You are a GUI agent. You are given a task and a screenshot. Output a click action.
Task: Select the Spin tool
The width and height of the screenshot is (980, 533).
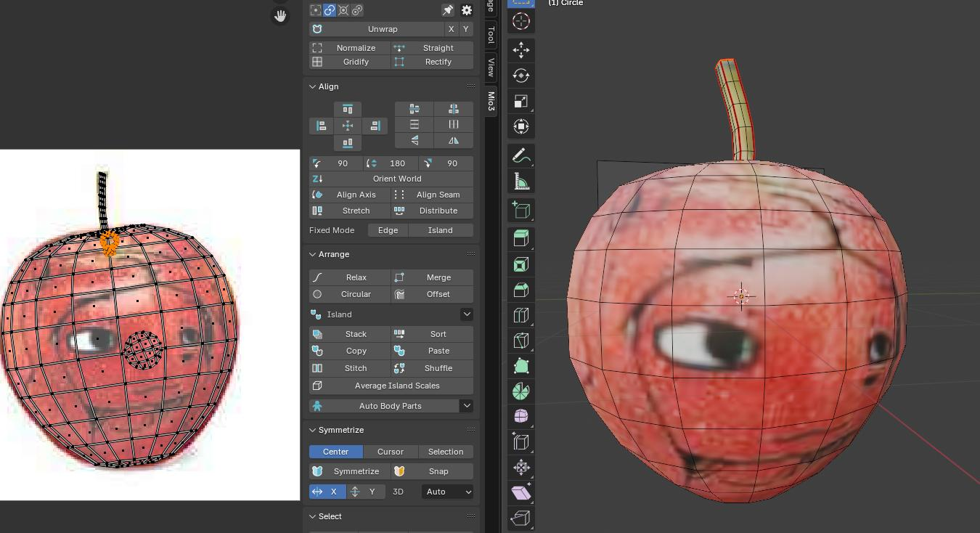[x=520, y=391]
